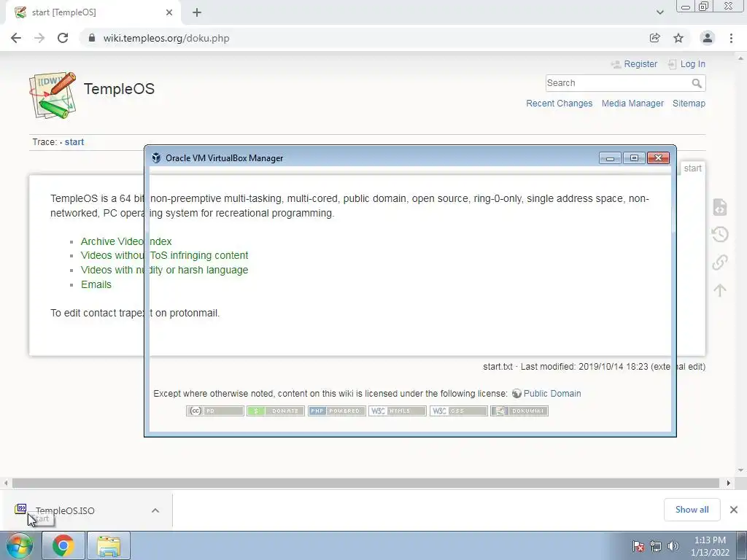This screenshot has height=560, width=747.
Task: Click the Back to top arrow icon
Action: [720, 290]
